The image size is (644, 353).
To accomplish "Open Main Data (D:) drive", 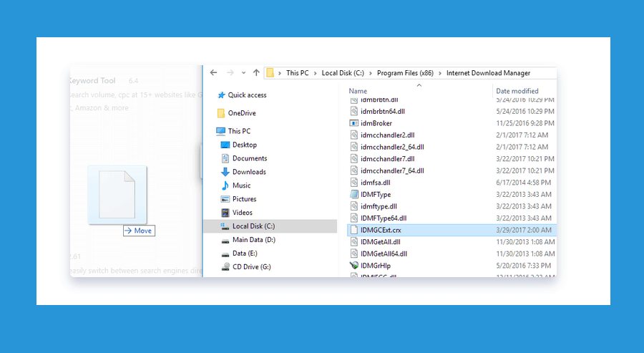I will tap(254, 240).
